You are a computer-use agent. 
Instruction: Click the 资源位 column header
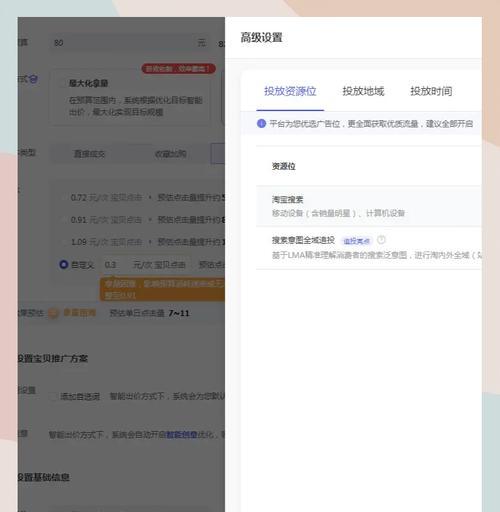click(x=284, y=166)
